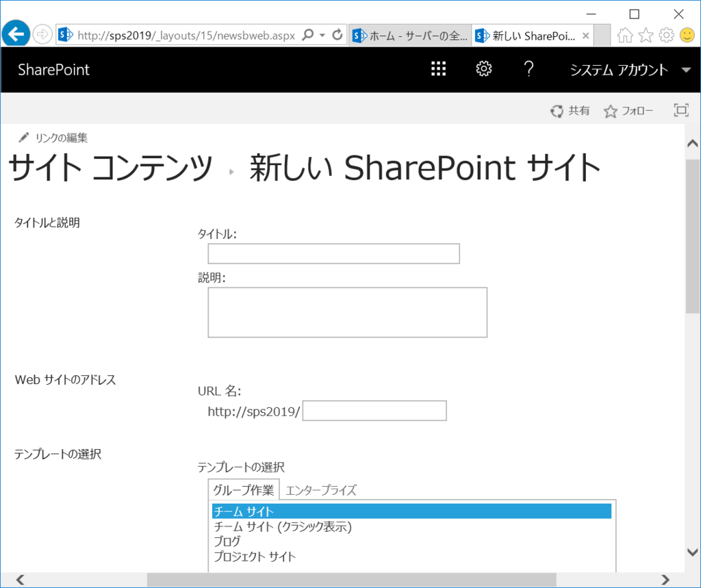Image resolution: width=701 pixels, height=588 pixels.
Task: Switch to the エンタープライズ template tab
Action: [321, 491]
